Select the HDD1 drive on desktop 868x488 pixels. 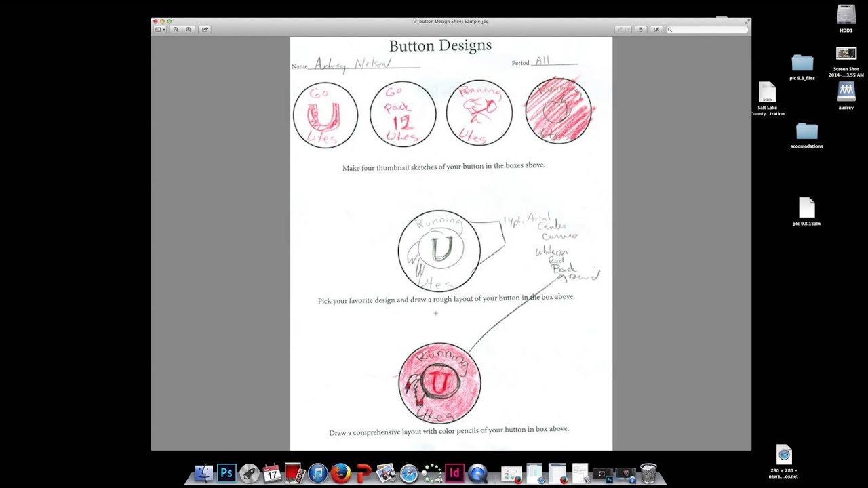tap(846, 18)
